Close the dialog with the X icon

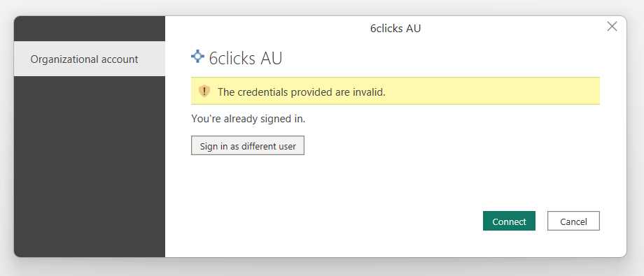pos(612,27)
